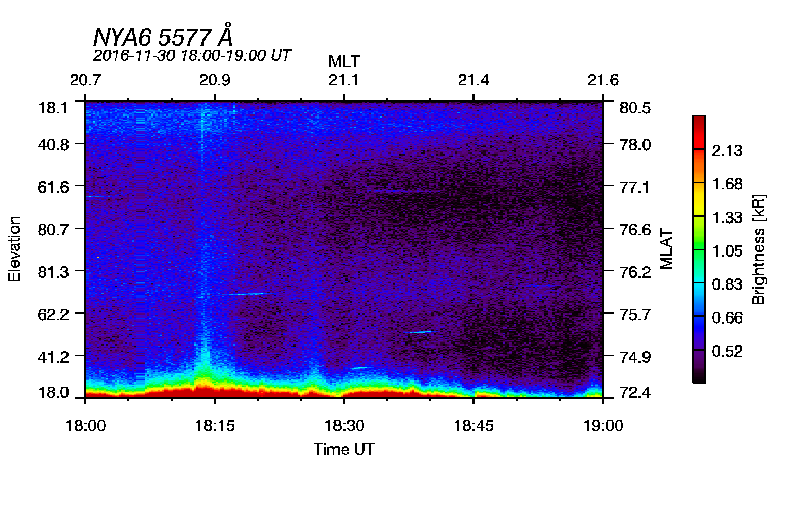
Task: Click the yellow segment of the colorbar
Action: coord(699,201)
